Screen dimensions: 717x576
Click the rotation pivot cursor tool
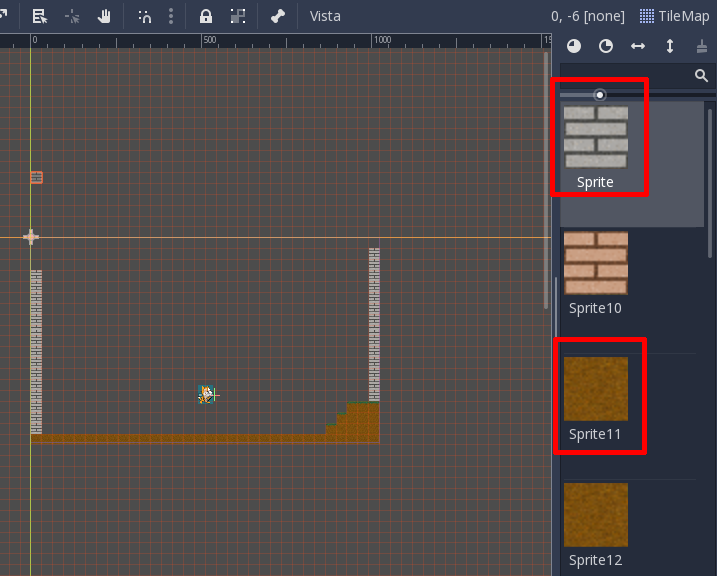[x=72, y=17]
